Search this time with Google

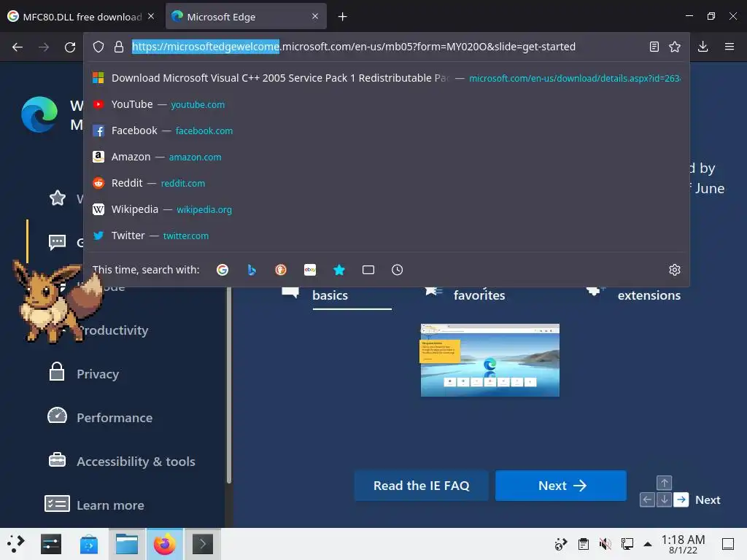[222, 270]
